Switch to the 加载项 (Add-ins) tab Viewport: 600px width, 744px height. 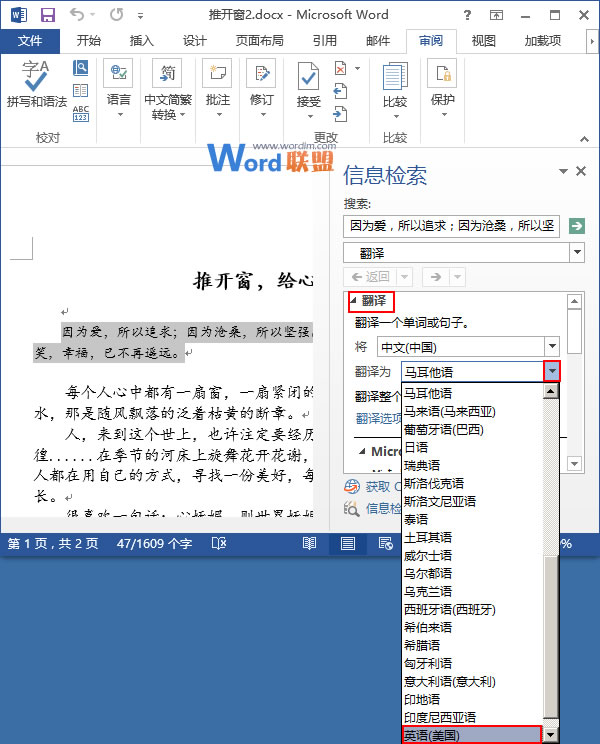543,41
